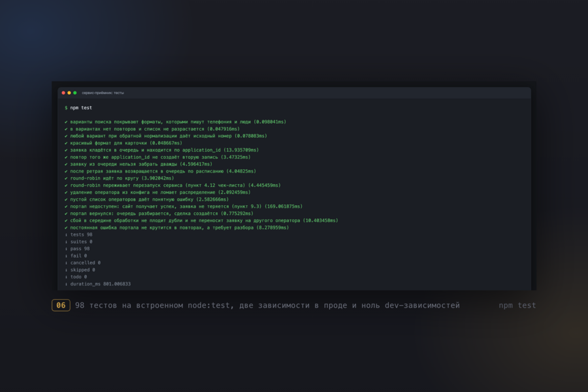Click the 'npm test' command after the $ prompt

click(x=81, y=108)
